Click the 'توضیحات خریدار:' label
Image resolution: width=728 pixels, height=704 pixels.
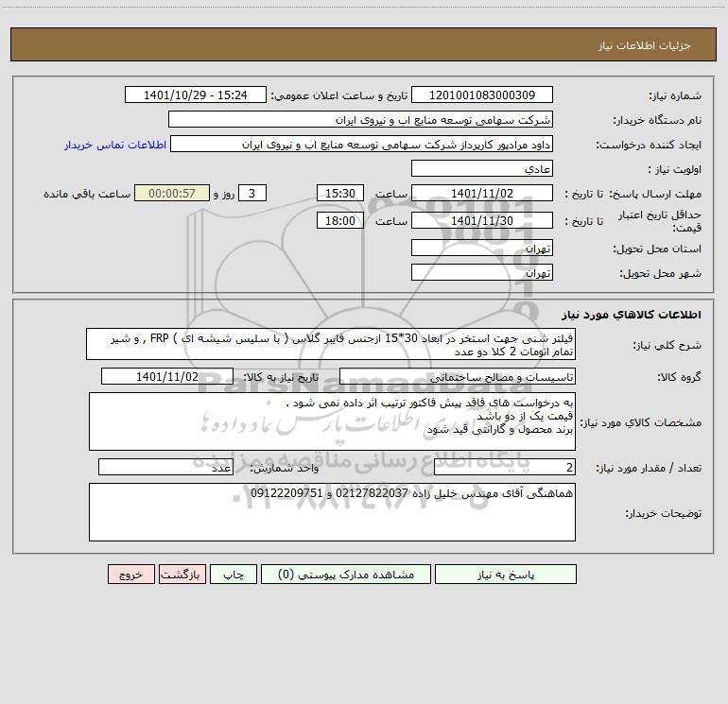663,513
